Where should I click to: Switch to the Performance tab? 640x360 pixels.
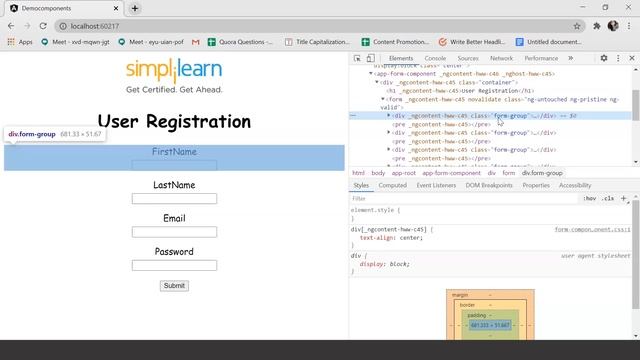[541, 58]
